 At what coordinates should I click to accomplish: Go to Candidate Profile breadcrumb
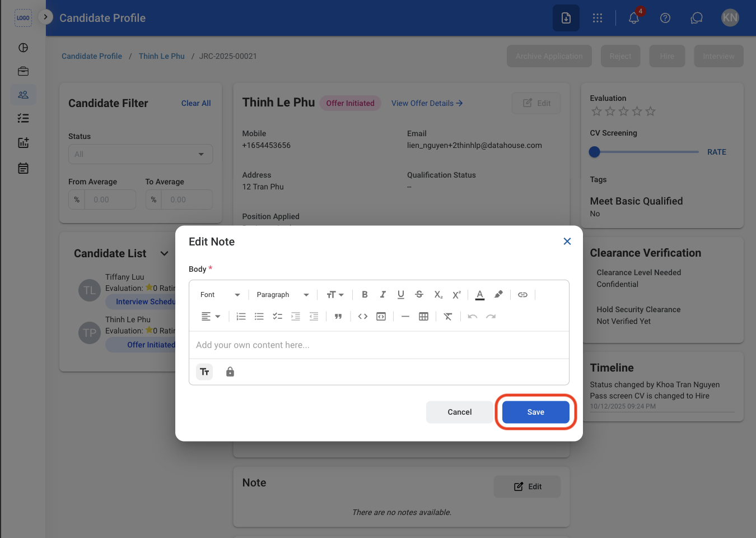click(x=92, y=56)
